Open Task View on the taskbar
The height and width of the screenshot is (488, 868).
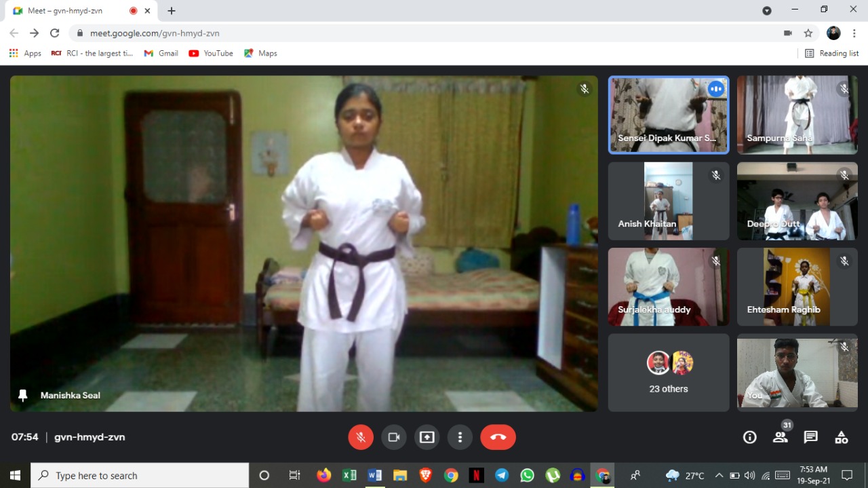click(294, 475)
